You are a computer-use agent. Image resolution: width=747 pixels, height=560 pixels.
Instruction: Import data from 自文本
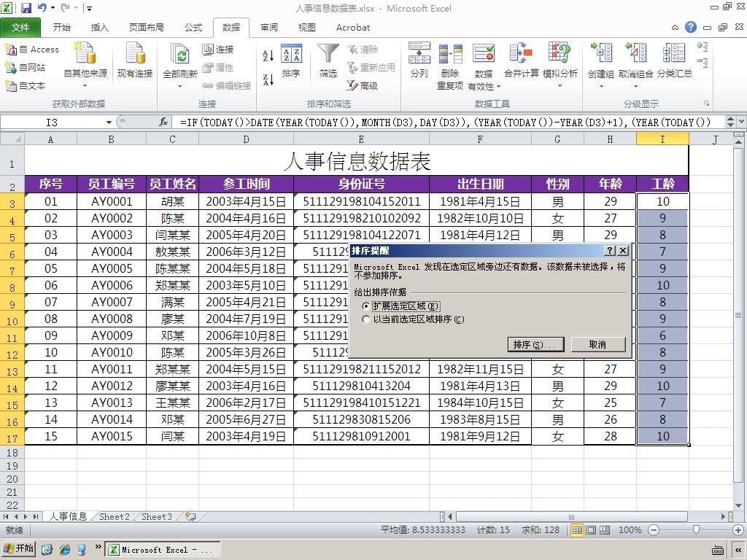[x=26, y=86]
